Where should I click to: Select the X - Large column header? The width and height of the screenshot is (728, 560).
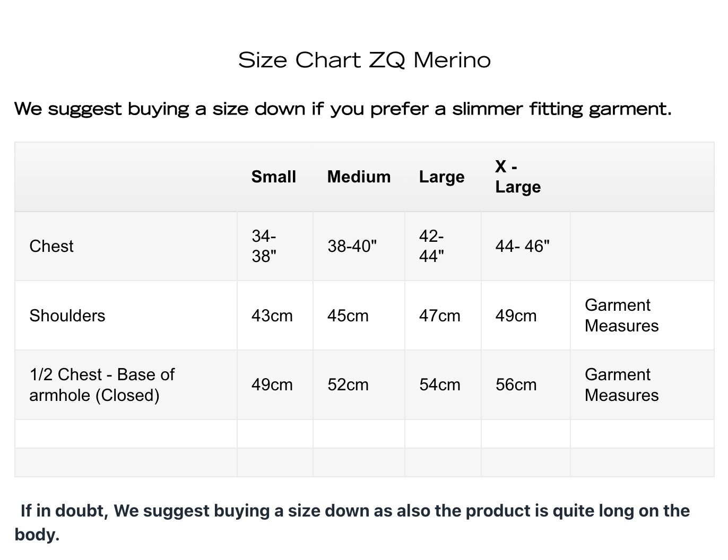(518, 177)
